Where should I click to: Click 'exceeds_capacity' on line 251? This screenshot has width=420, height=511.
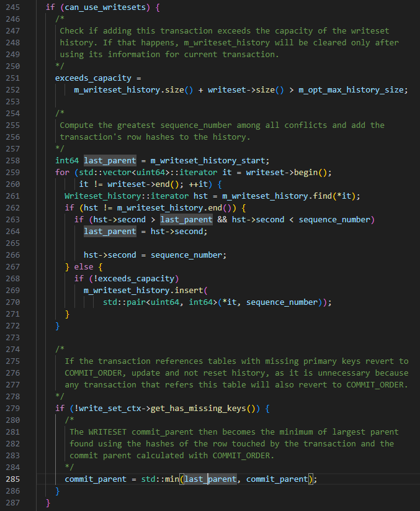(93, 78)
